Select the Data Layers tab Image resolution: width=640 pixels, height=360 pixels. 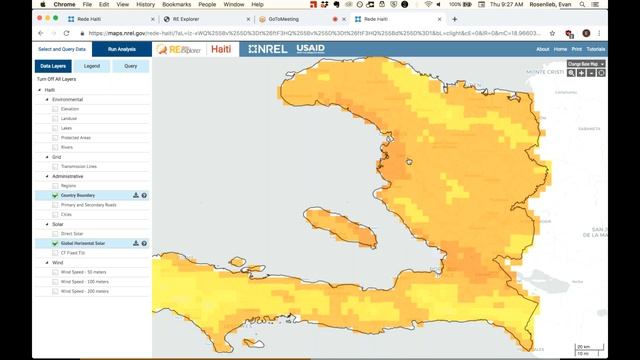53,66
